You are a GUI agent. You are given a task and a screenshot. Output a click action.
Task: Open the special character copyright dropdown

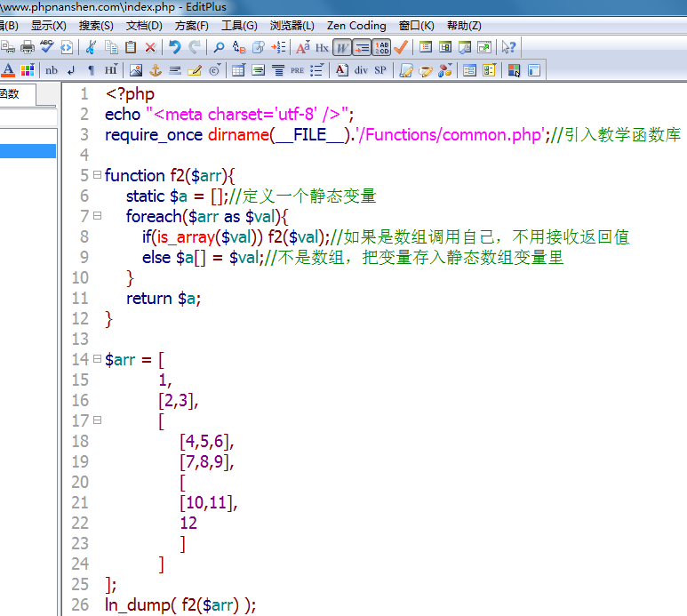pos(215,70)
